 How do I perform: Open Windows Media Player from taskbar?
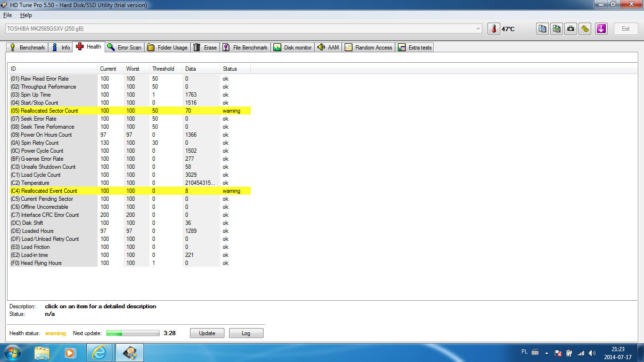pyautogui.click(x=70, y=353)
